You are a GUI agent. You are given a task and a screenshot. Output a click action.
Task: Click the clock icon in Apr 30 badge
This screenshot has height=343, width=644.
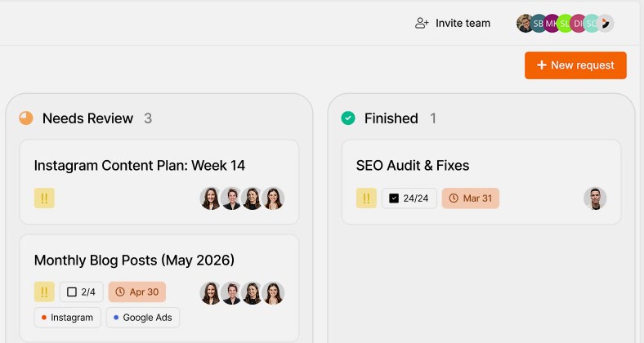pyautogui.click(x=120, y=292)
